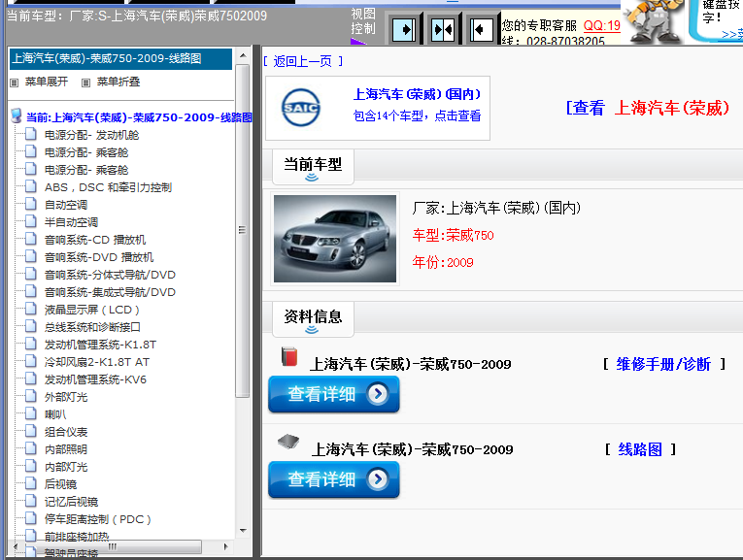743x560 pixels.
Task: Click the expand-right view control icon
Action: click(404, 30)
